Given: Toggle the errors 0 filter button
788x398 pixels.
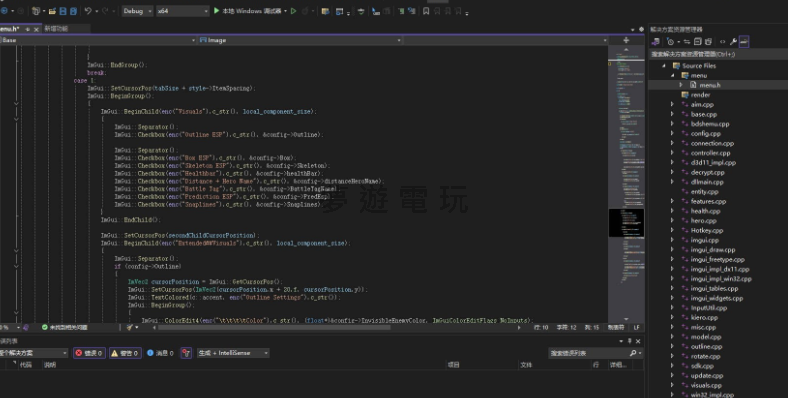Looking at the screenshot, I should pos(89,353).
